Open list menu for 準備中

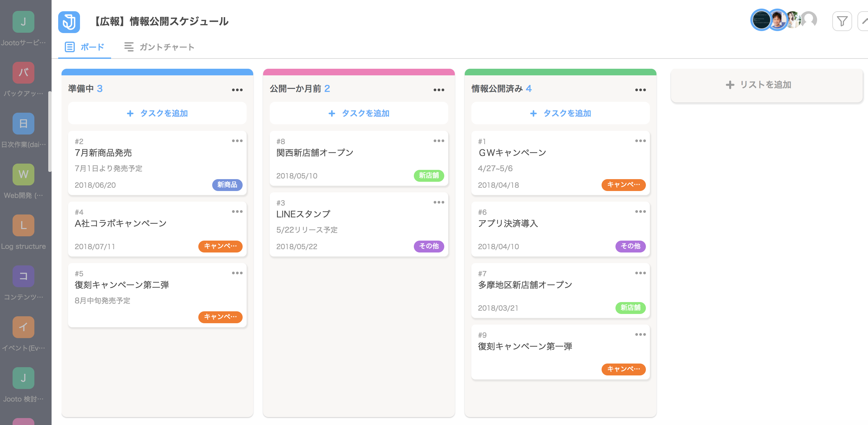click(237, 90)
